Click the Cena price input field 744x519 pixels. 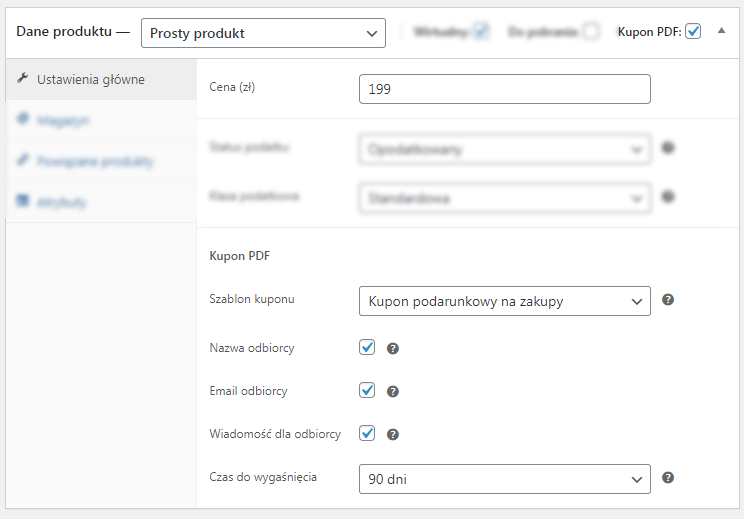tap(504, 89)
